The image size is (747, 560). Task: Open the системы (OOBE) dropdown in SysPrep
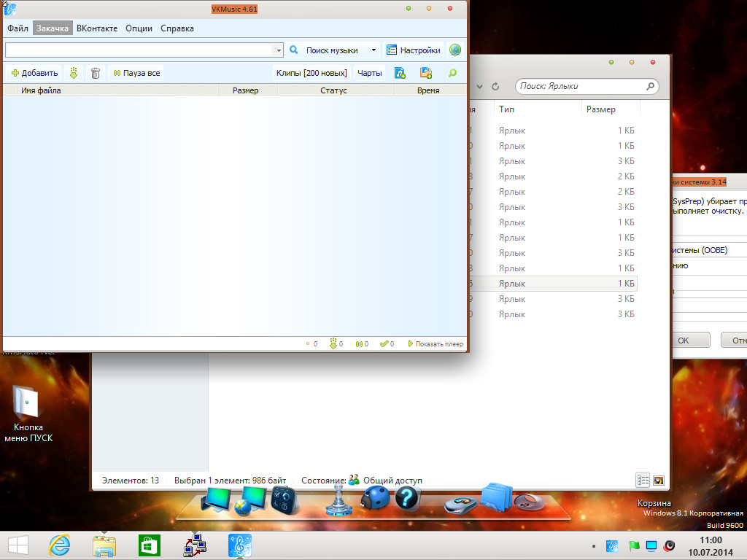click(x=710, y=250)
